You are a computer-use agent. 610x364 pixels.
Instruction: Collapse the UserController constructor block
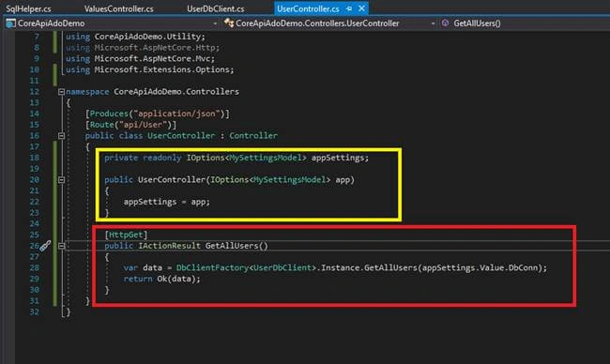click(61, 180)
